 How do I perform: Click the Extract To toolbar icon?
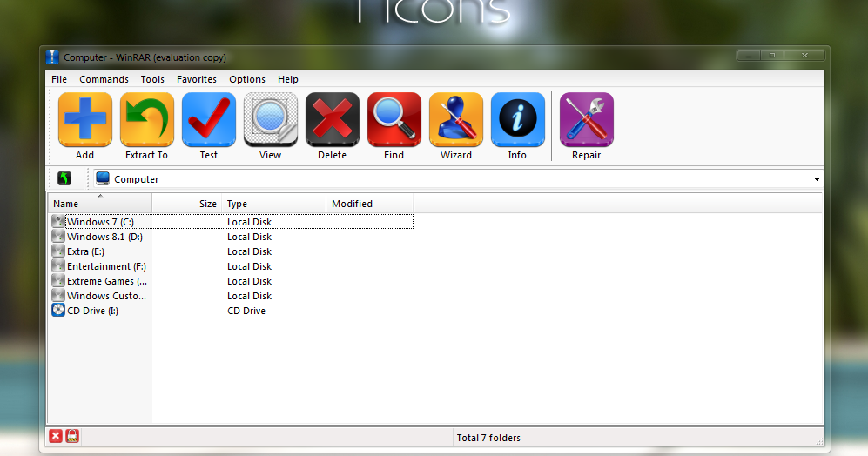(146, 119)
